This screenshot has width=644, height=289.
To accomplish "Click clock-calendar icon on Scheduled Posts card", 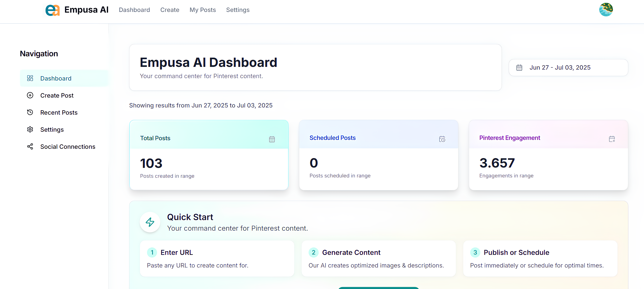I will click(x=442, y=139).
